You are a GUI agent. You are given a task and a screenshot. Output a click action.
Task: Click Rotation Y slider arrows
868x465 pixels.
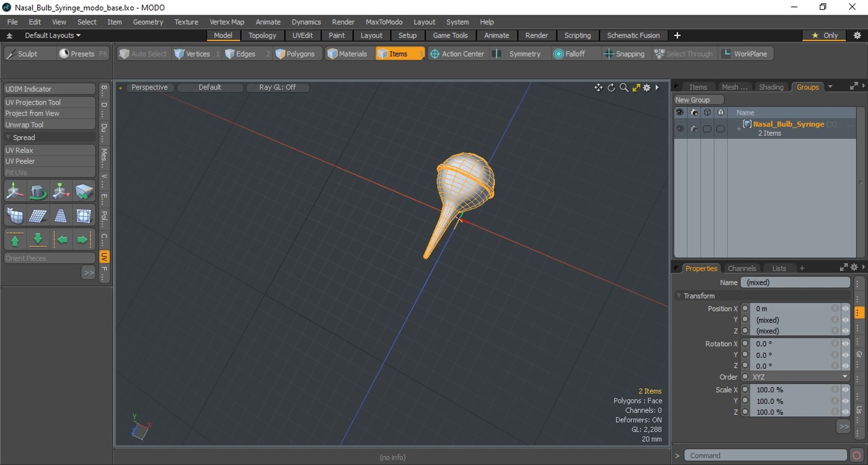click(845, 355)
